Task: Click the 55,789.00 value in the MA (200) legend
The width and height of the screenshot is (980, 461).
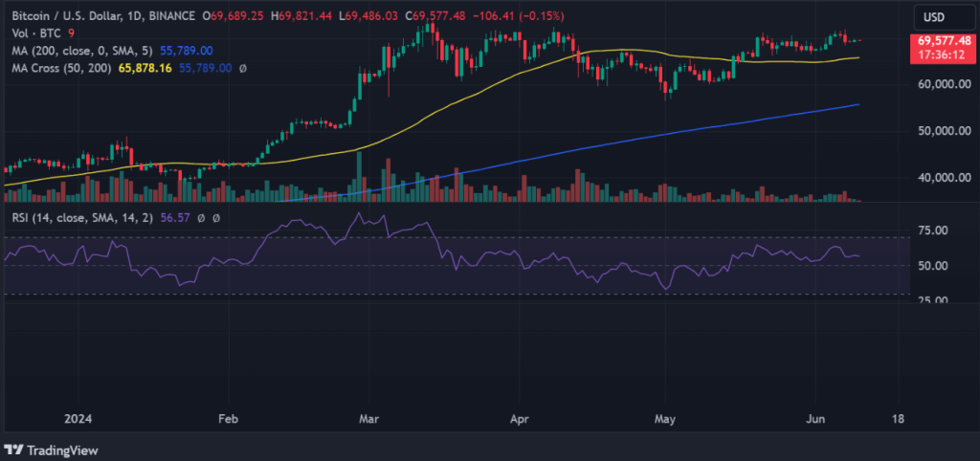Action: coord(187,50)
